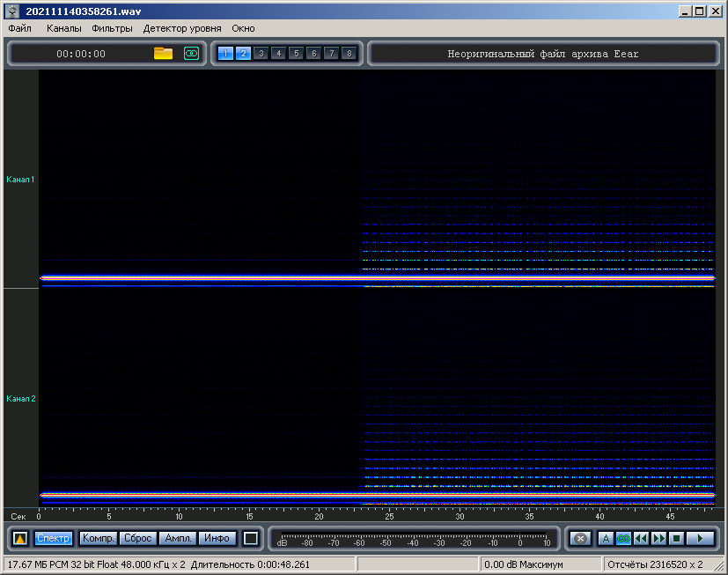The width and height of the screenshot is (728, 575).
Task: Open the Файл menu
Action: coord(19,28)
